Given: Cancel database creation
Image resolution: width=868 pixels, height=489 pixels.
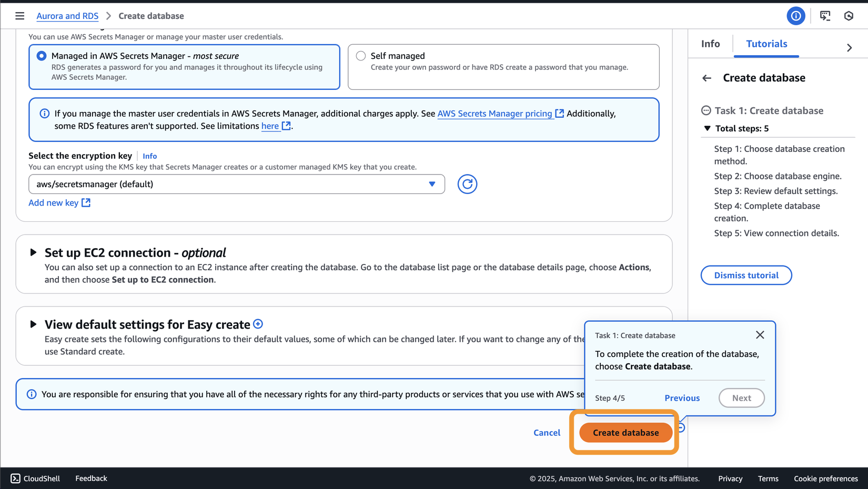Looking at the screenshot, I should (x=547, y=432).
